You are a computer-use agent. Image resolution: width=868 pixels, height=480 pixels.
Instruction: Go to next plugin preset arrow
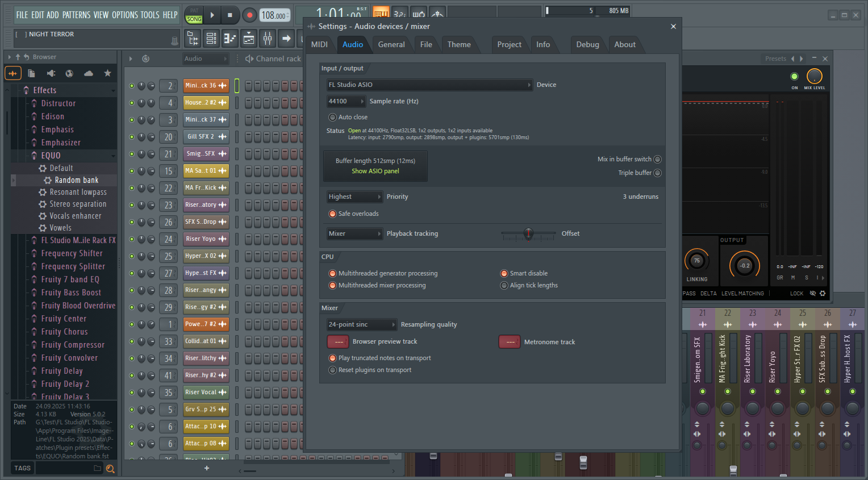point(802,59)
